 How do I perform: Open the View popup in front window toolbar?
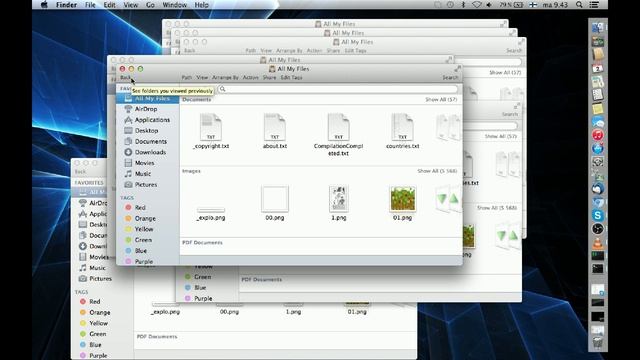[x=202, y=78]
